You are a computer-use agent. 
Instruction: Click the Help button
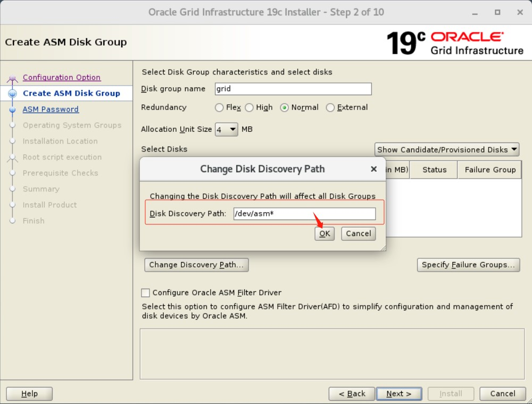coord(29,393)
